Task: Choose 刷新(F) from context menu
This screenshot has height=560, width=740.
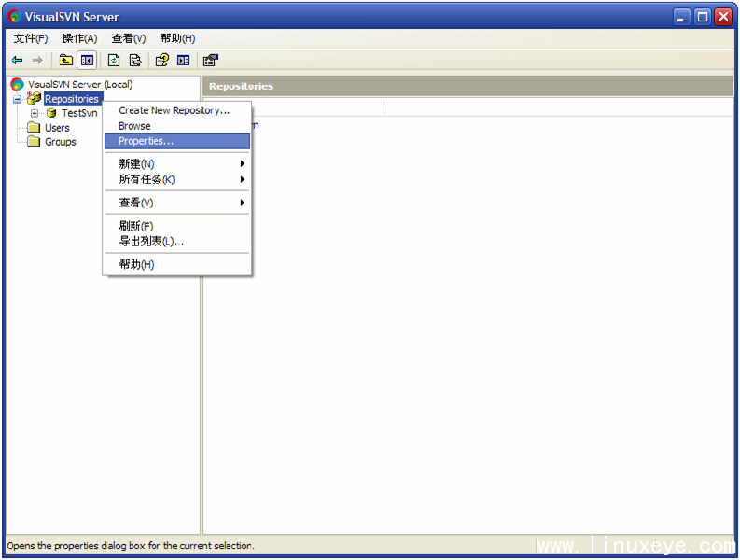Action: click(x=177, y=226)
